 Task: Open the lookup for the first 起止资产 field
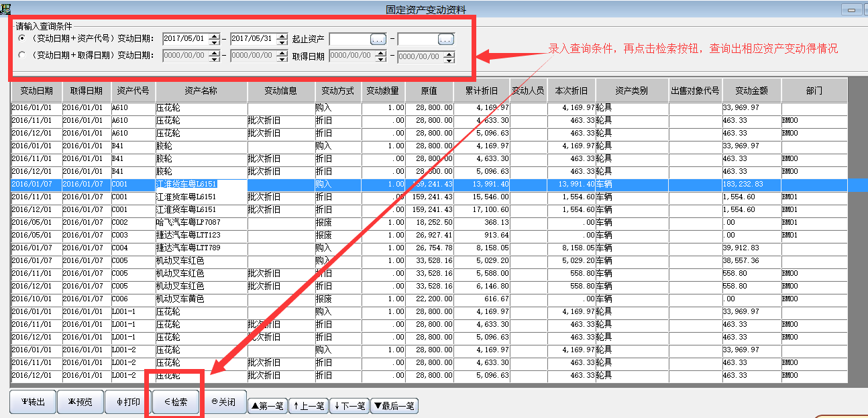click(x=378, y=40)
